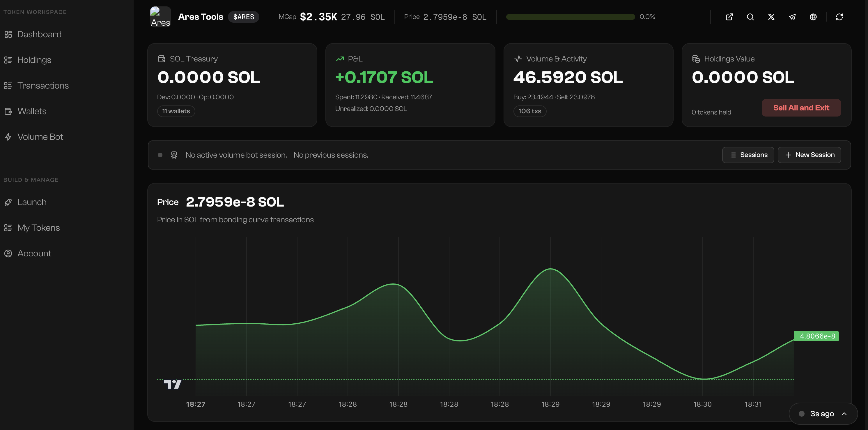Click the 4.8066e-8 price label on chart
The image size is (868, 430).
pos(816,336)
